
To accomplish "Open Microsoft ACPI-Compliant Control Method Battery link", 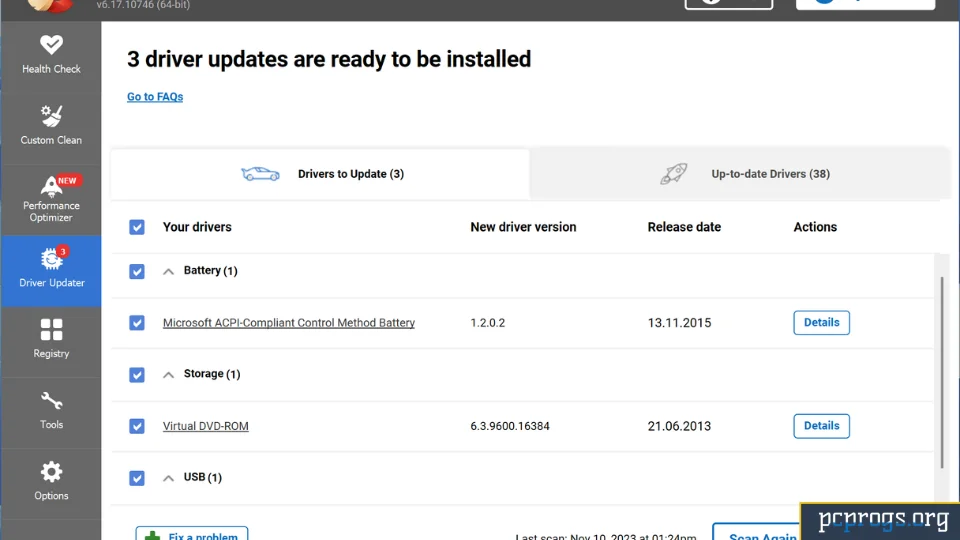I will click(288, 323).
